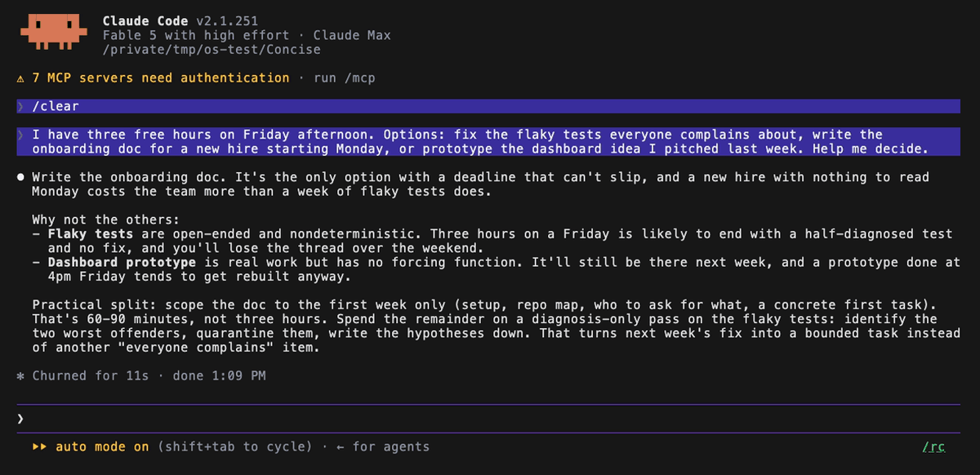Click 'Fable 5 with high effort' text
This screenshot has height=475, width=980.
pos(196,35)
